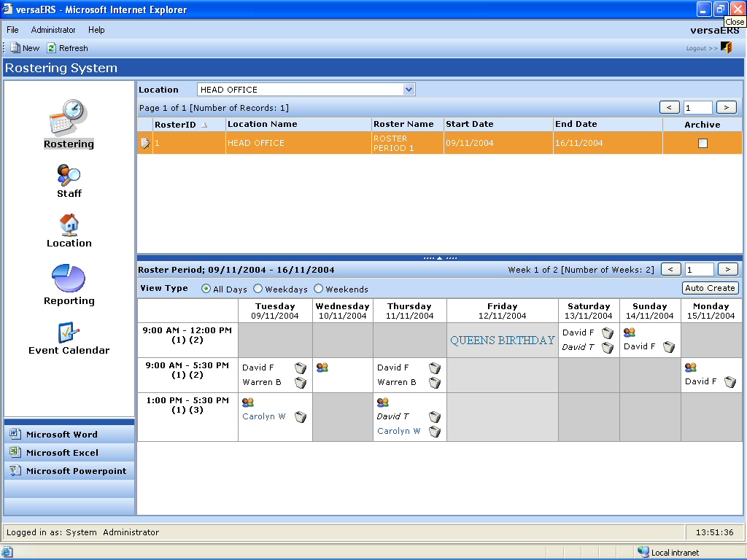The image size is (747, 560).
Task: Click the week number input field
Action: 700,270
